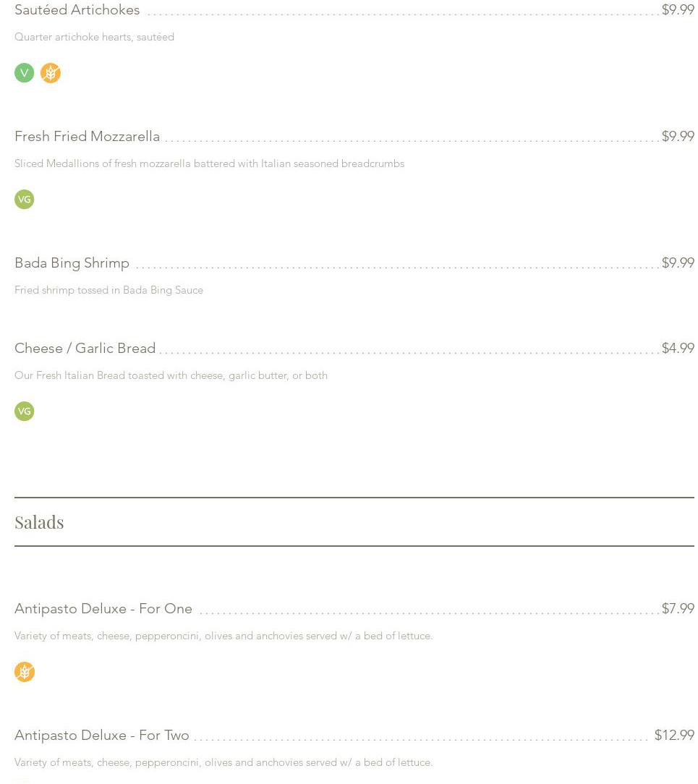Select the Cheese / Garlic Bread title
Image resolution: width=698 pixels, height=784 pixels.
coord(85,349)
